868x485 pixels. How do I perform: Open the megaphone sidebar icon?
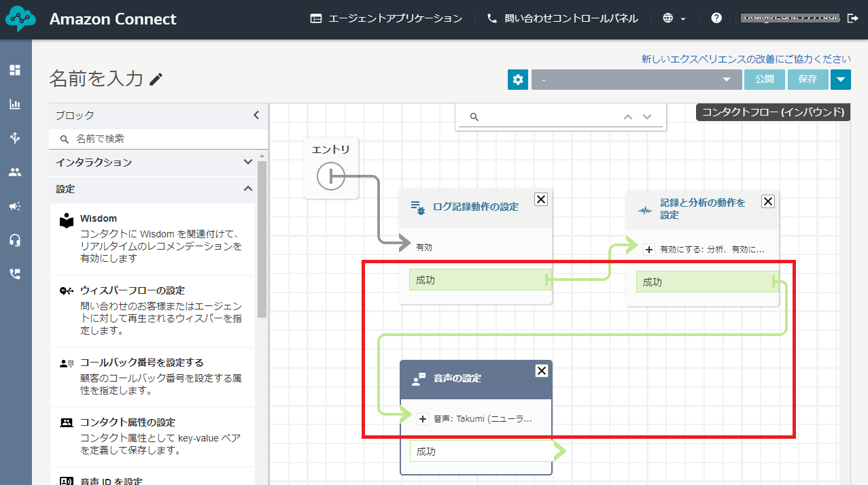[x=15, y=206]
